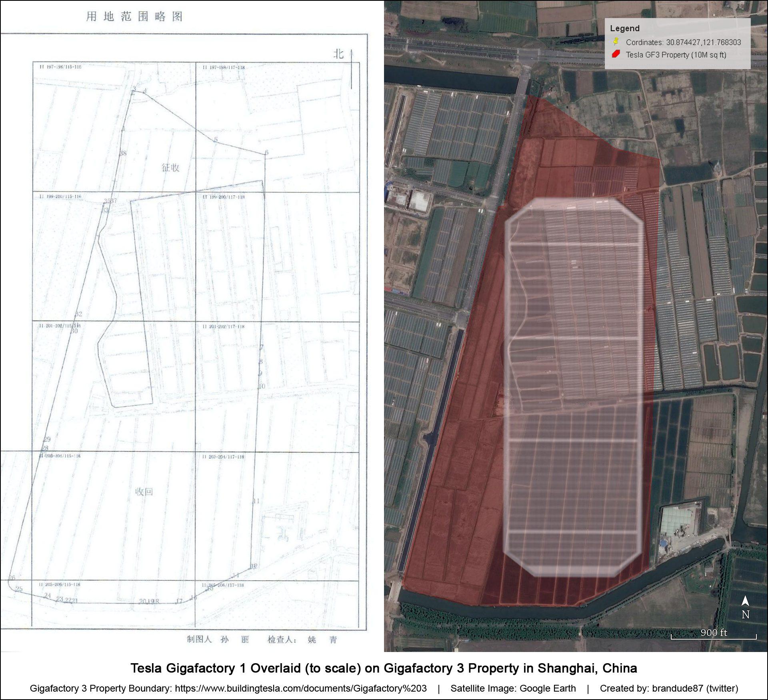Click the north arrow compass on satellite image

[745, 608]
